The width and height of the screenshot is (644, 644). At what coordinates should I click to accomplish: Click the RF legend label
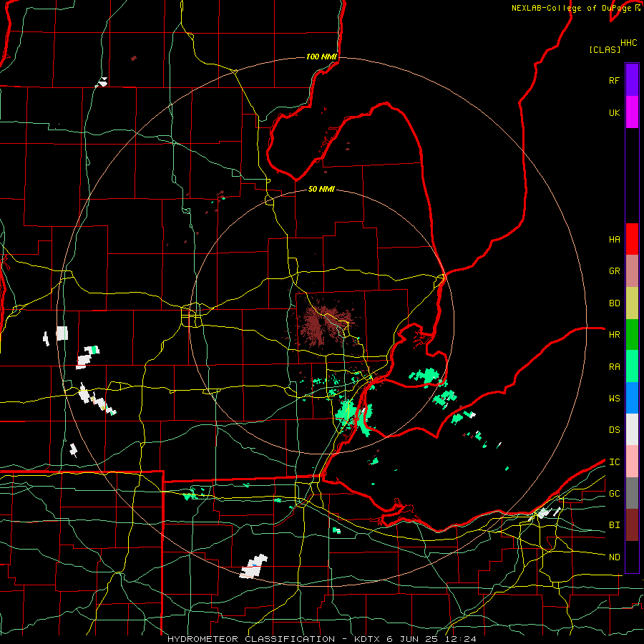coord(615,80)
